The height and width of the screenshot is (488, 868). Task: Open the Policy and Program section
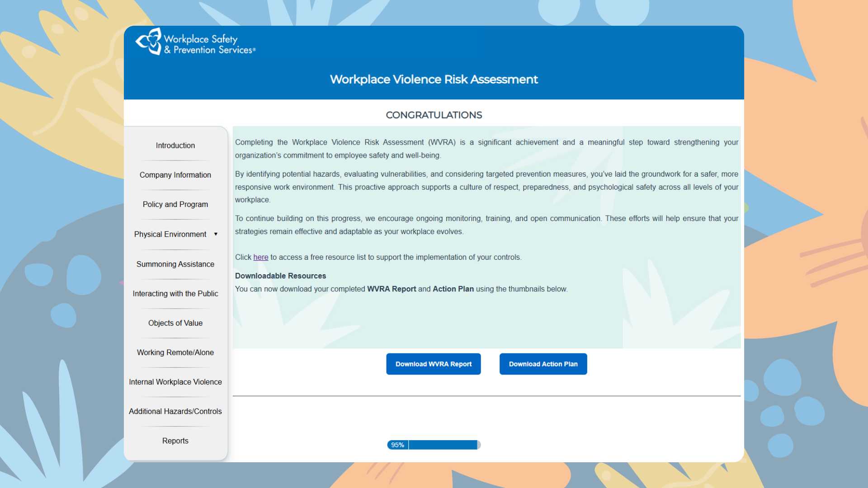(x=175, y=204)
